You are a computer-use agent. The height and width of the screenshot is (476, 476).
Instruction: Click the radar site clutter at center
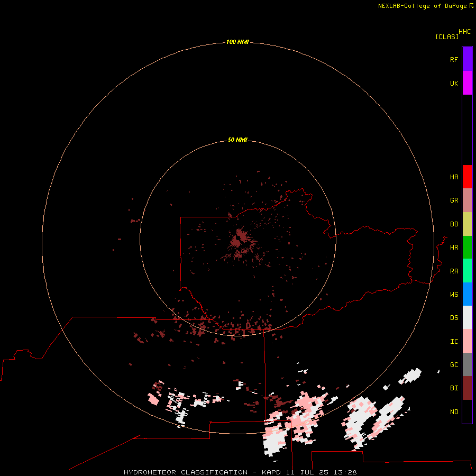240,240
